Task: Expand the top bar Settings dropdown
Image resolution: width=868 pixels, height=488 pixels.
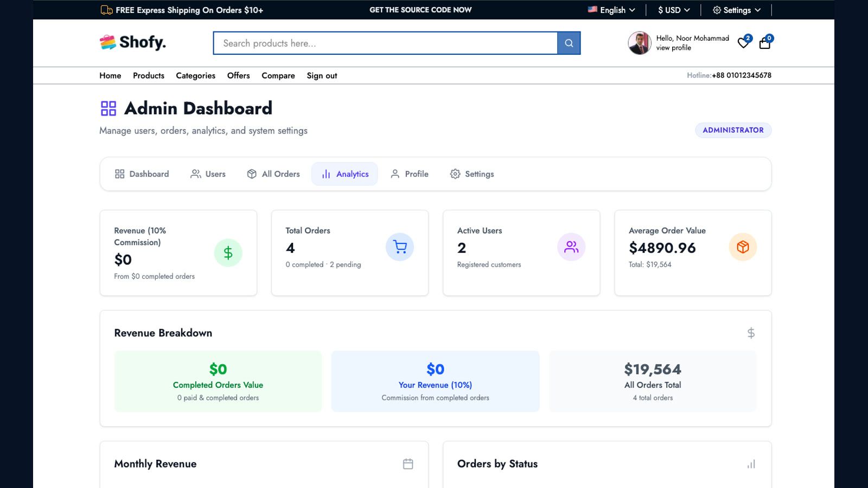Action: point(736,10)
